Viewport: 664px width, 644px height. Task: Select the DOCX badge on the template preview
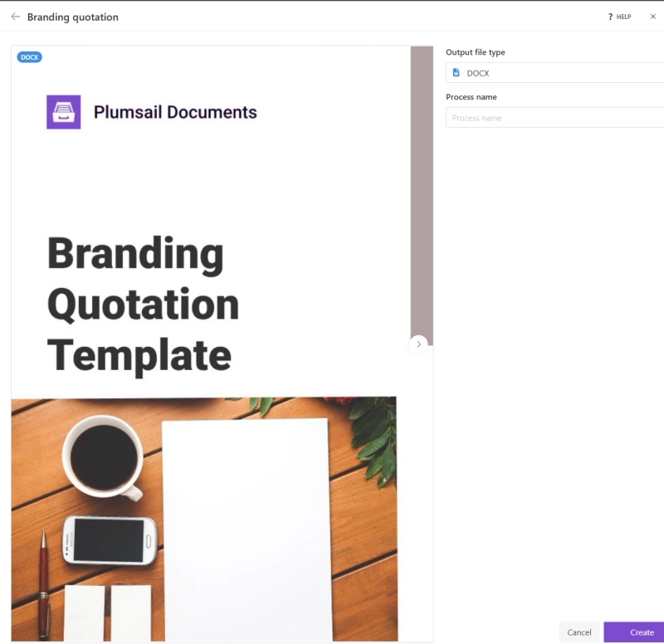pos(29,57)
